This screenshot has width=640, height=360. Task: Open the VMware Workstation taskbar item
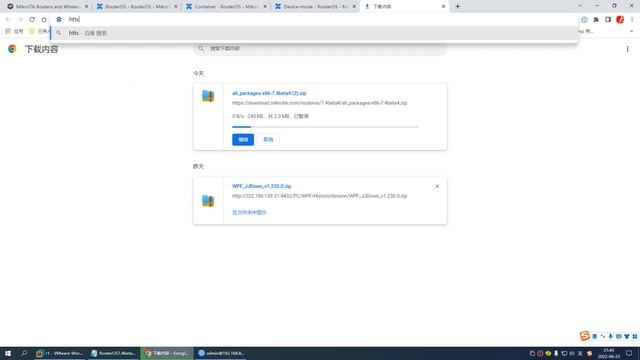[x=60, y=353]
